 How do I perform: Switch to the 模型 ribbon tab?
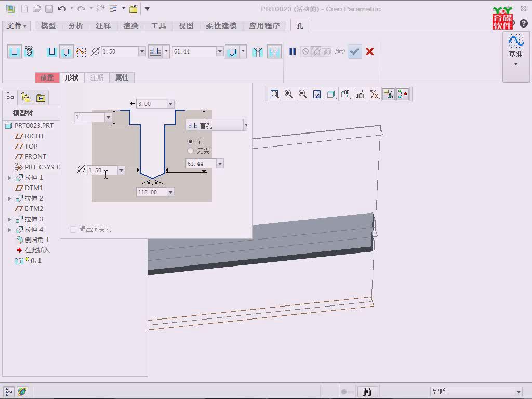tap(48, 26)
